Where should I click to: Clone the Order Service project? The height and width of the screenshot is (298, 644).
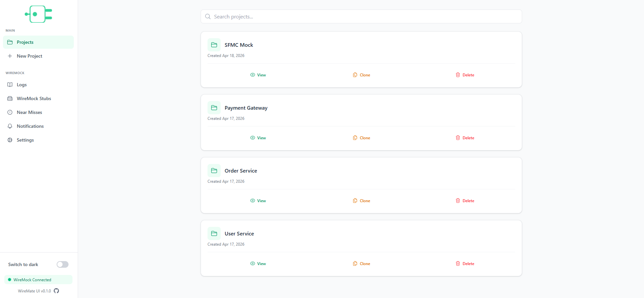click(361, 201)
